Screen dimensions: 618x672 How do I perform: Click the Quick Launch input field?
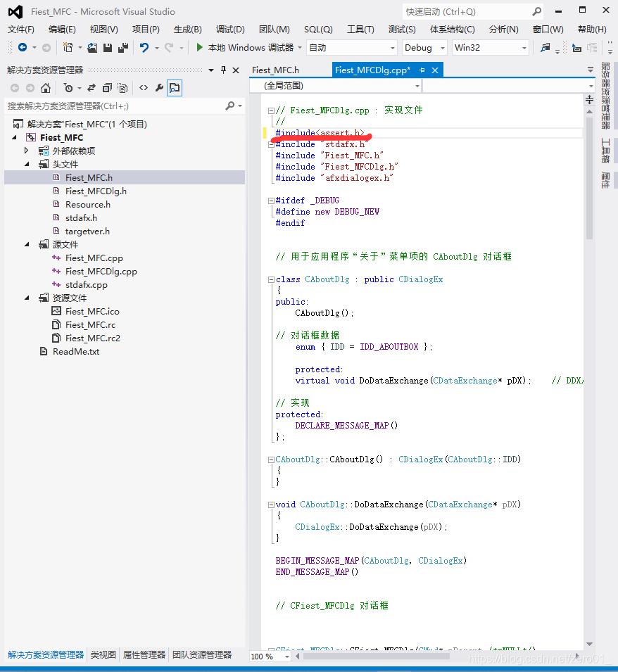point(467,11)
